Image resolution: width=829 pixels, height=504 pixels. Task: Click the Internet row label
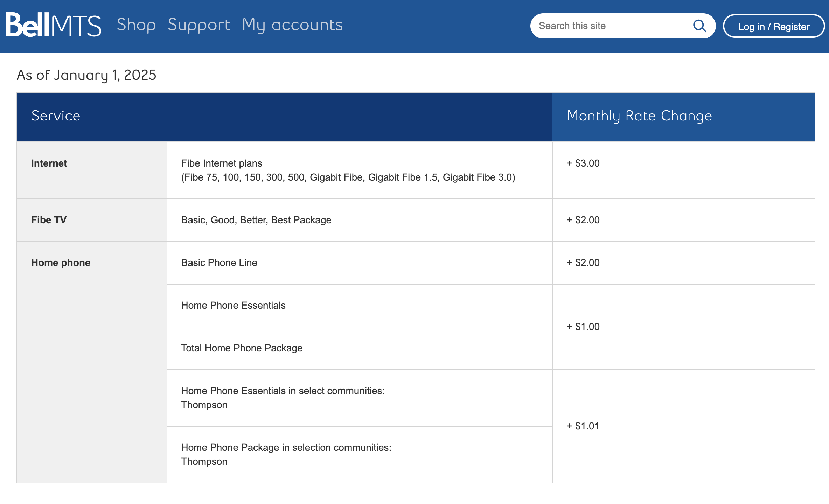pos(49,163)
